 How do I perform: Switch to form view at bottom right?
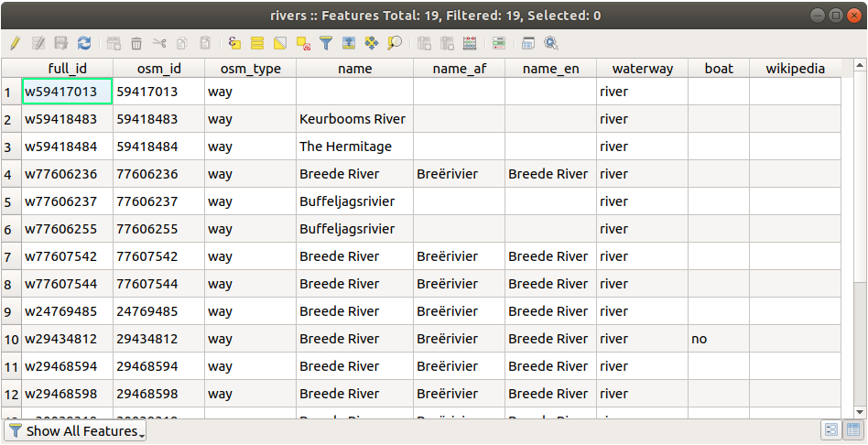pos(831,429)
